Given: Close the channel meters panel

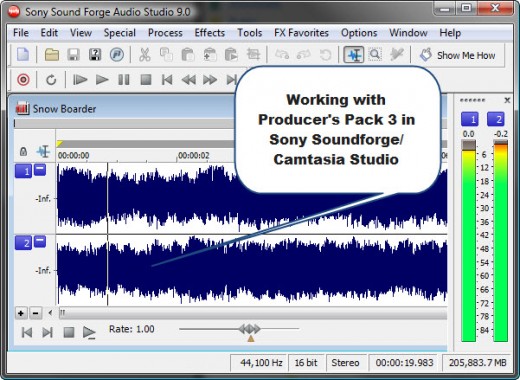Looking at the screenshot, I should click(x=507, y=100).
